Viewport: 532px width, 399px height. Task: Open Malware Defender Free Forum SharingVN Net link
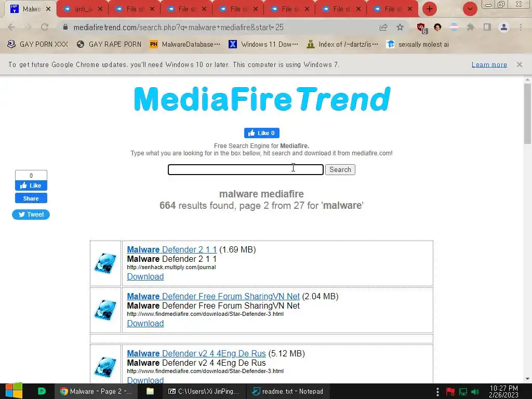click(213, 296)
